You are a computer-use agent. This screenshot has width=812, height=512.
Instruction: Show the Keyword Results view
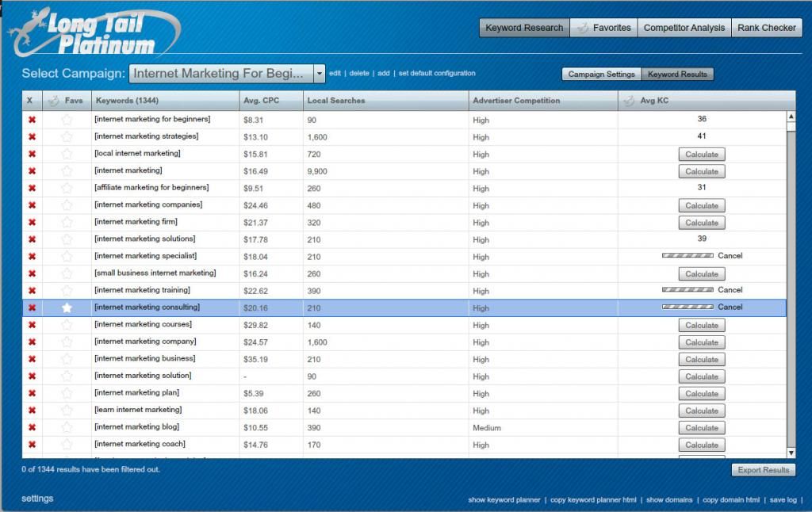[x=677, y=74]
